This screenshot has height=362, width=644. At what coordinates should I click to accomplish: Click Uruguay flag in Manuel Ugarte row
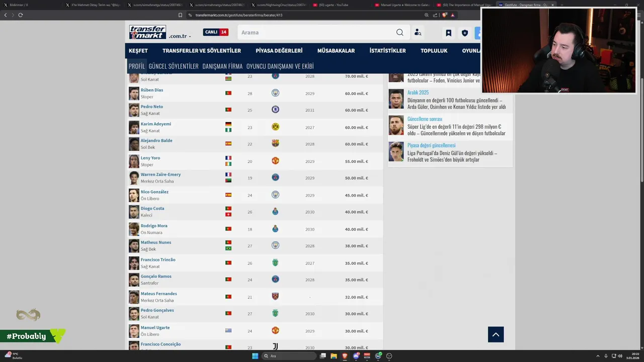coord(228,330)
